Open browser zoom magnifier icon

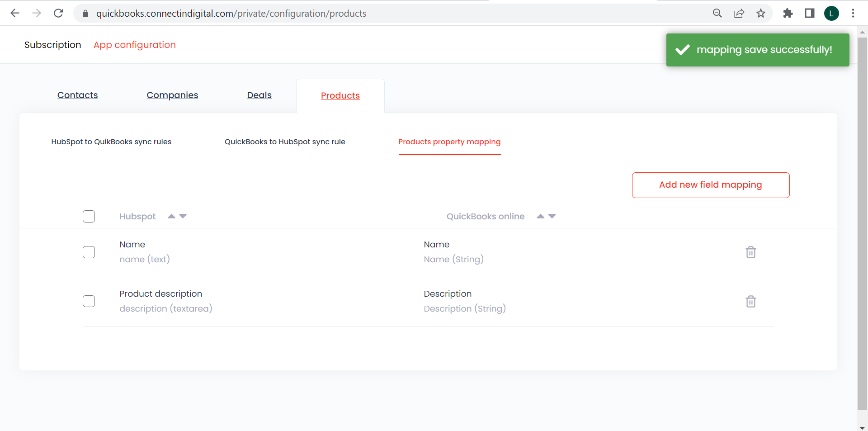pos(717,13)
